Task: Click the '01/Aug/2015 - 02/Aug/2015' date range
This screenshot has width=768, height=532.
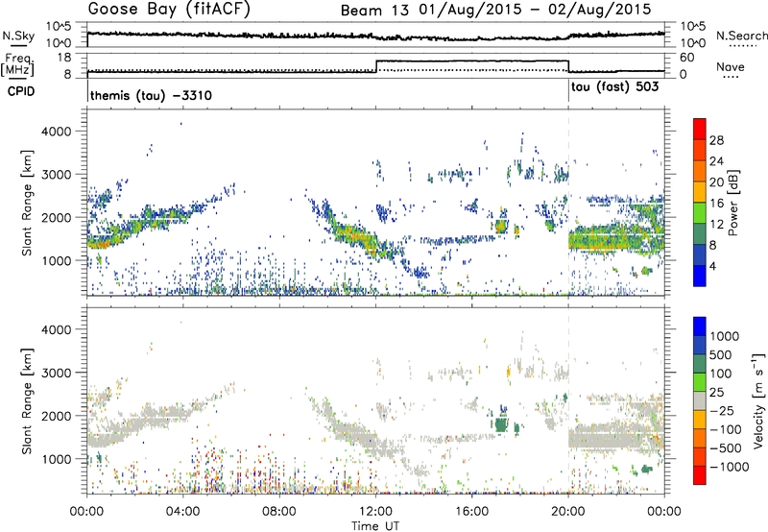Action: point(535,10)
